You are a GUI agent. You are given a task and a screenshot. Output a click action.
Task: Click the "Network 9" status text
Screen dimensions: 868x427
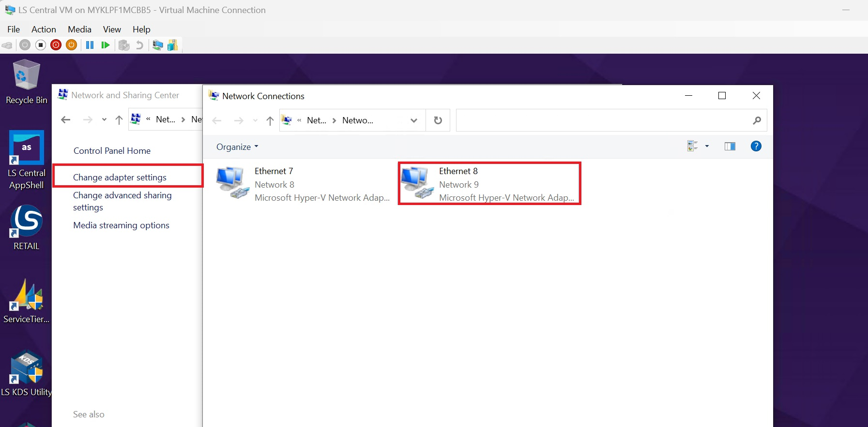tap(459, 185)
